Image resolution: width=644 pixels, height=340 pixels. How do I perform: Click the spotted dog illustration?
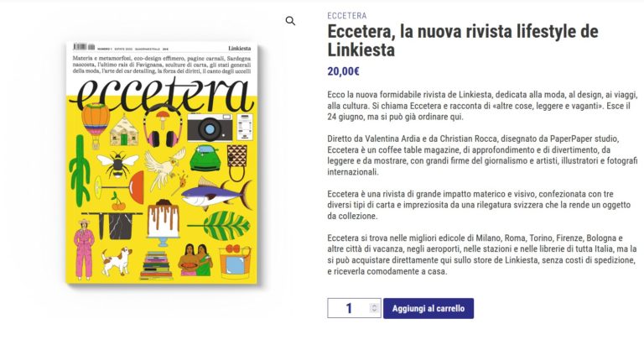pyautogui.click(x=117, y=260)
